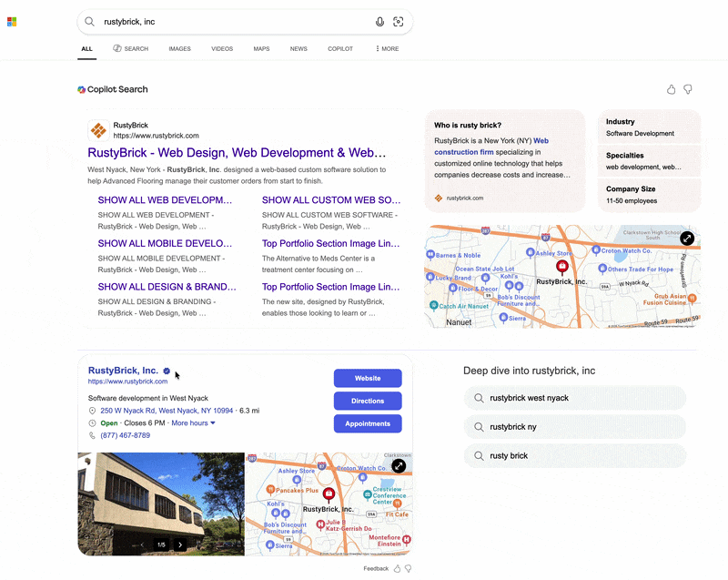Screen dimensions: 728x580
Task: Thumbs down the Copilot Search result
Action: pos(688,89)
